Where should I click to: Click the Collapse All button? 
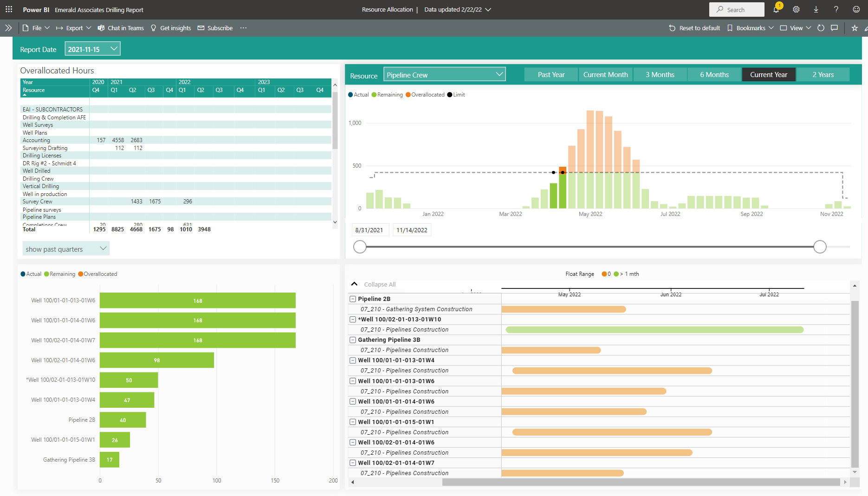tap(374, 284)
